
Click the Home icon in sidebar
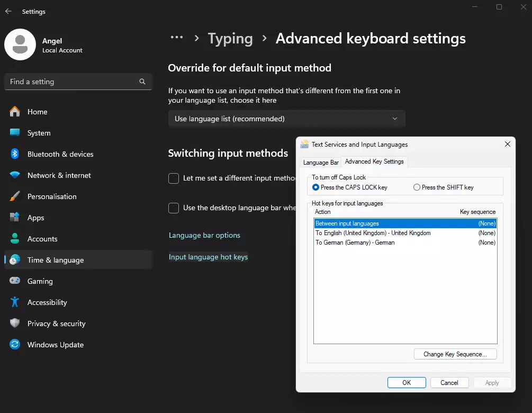15,112
